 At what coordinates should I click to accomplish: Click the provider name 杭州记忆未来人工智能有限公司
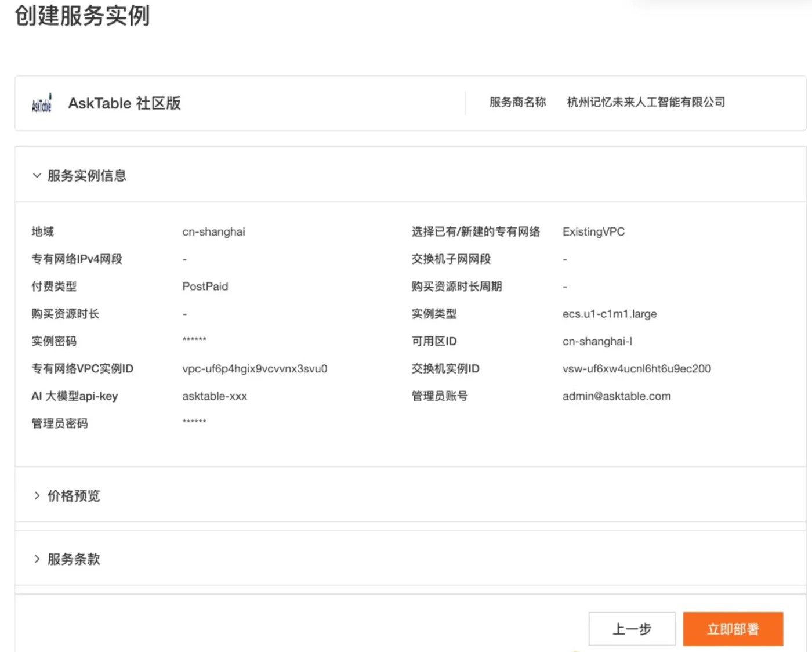click(646, 102)
